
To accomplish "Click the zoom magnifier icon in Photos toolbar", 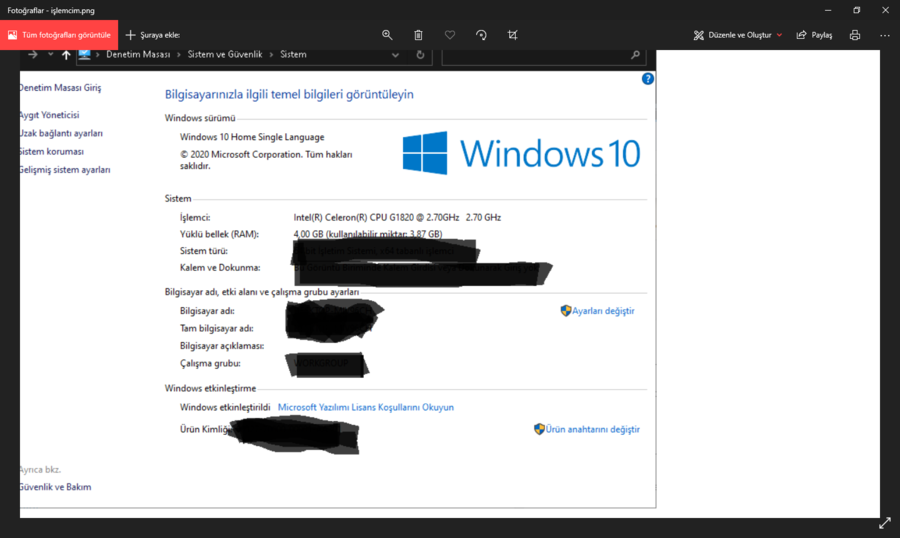I will coord(387,35).
